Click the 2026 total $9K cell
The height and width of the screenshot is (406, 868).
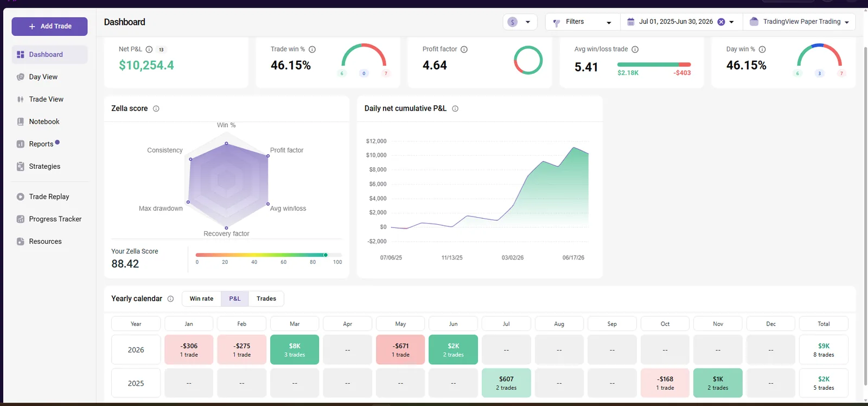[824, 350]
